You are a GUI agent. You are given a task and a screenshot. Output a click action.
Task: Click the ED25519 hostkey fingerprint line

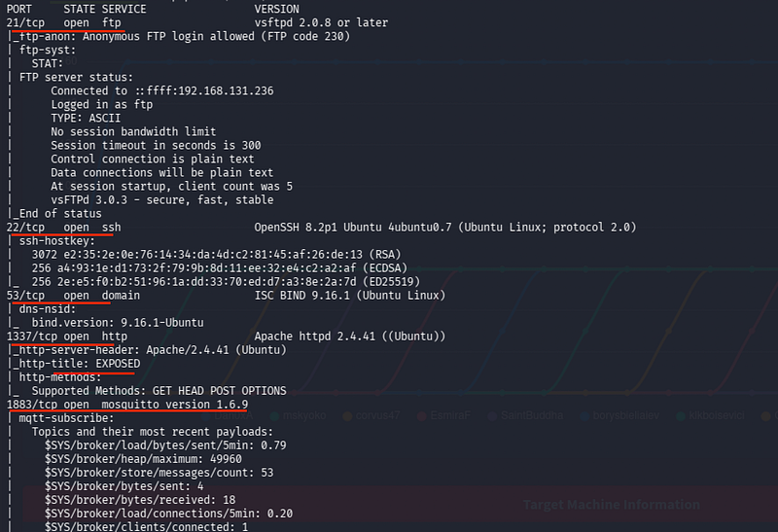point(226,282)
